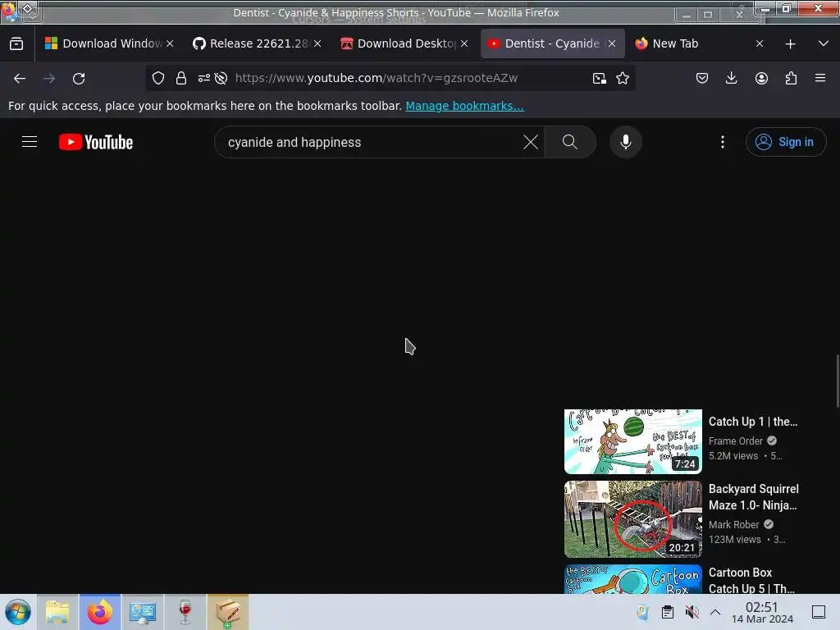This screenshot has width=840, height=630.
Task: Bookmark this page with the star
Action: [623, 78]
